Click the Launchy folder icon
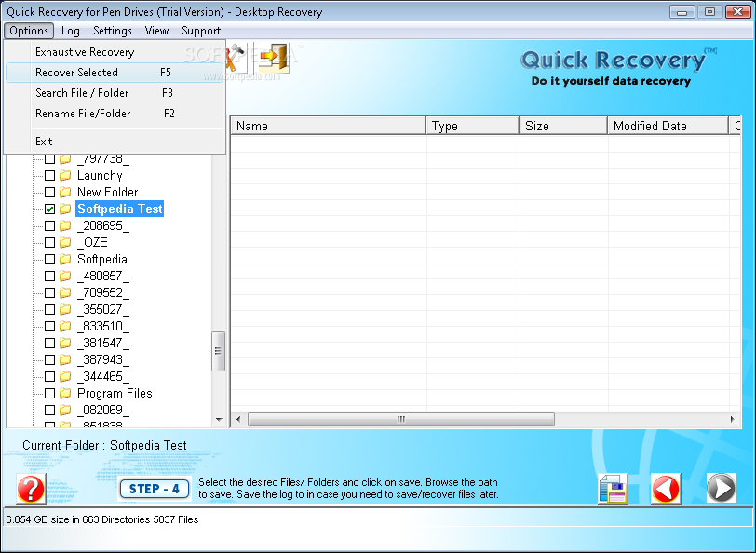 pyautogui.click(x=65, y=176)
